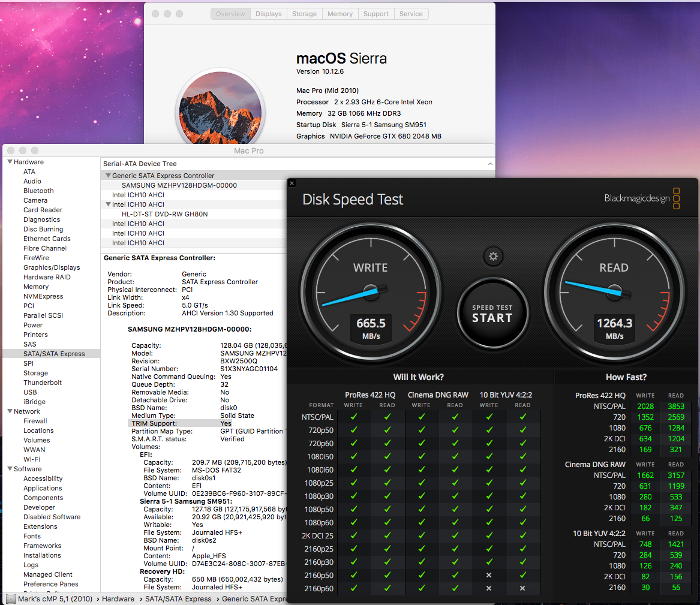Image resolution: width=700 pixels, height=605 pixels.
Task: Collapse the Network section in sidebar
Action: [x=10, y=411]
